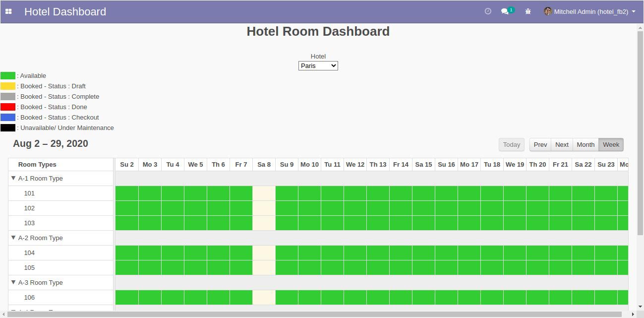This screenshot has width=644, height=318.
Task: Click the Next button
Action: point(562,144)
